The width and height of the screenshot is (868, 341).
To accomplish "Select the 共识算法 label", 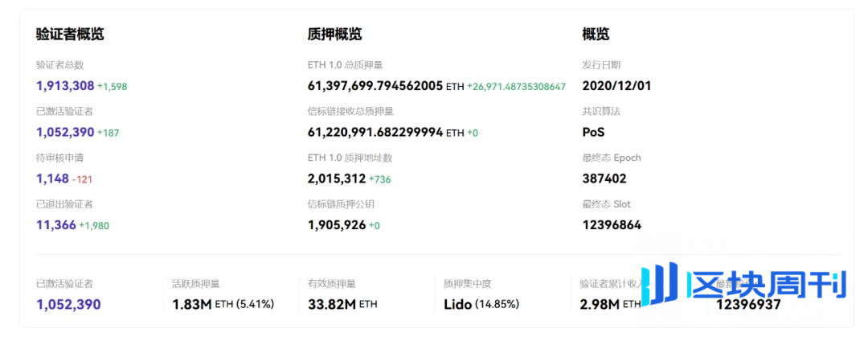I will click(x=601, y=111).
